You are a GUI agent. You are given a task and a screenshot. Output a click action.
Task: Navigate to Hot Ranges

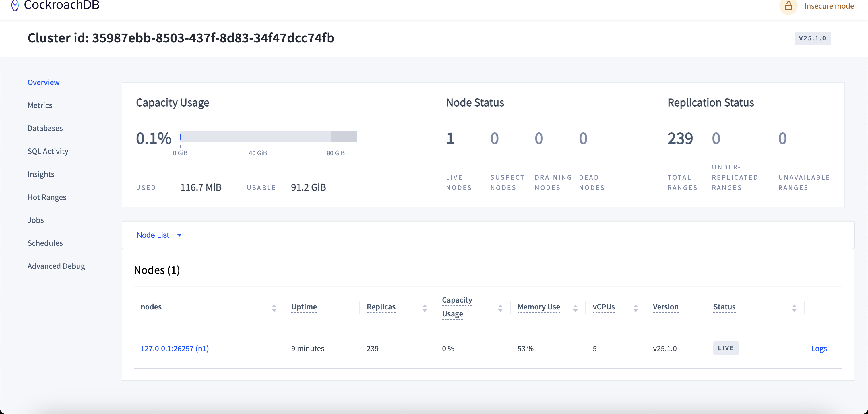pos(47,197)
